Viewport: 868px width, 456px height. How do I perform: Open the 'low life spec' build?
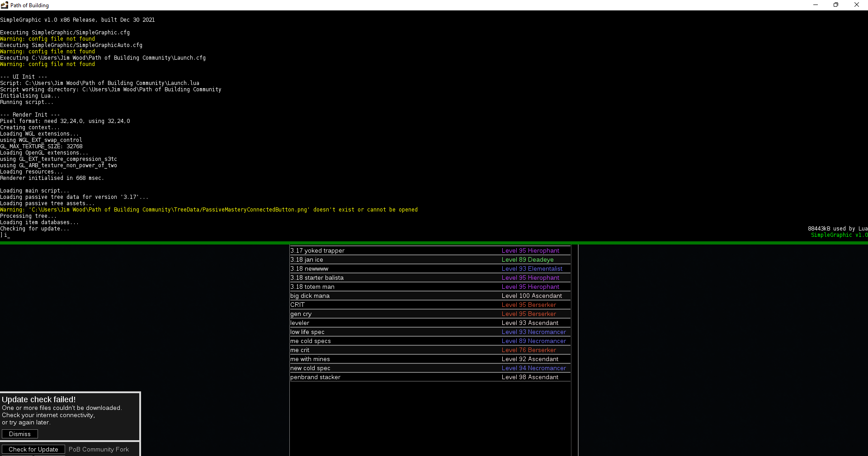(430, 332)
